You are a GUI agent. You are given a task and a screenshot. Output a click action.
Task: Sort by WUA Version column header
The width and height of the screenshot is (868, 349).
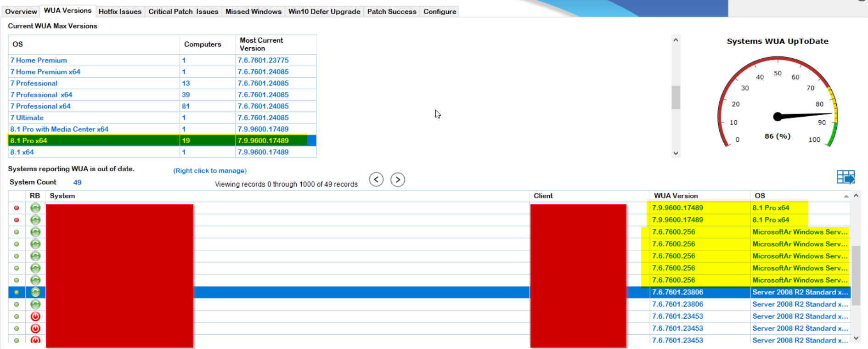676,196
